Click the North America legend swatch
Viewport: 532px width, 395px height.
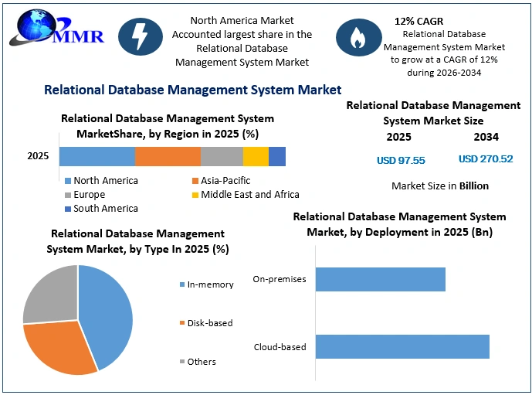[x=68, y=181]
